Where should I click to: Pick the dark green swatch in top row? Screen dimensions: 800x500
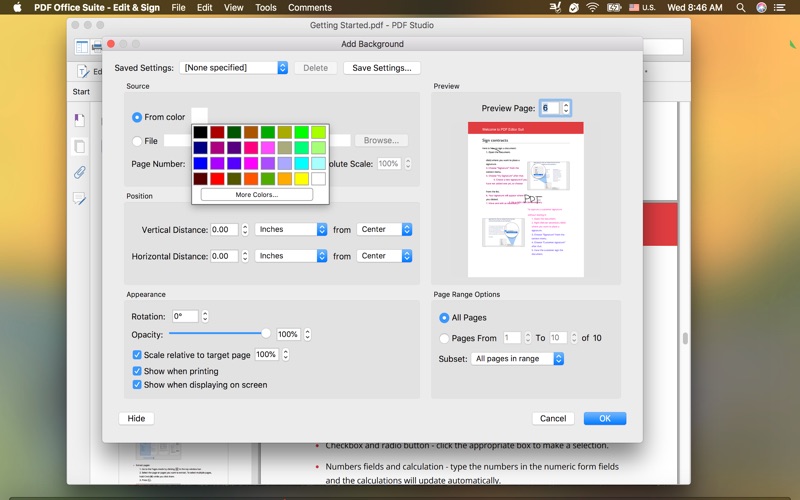(x=234, y=132)
